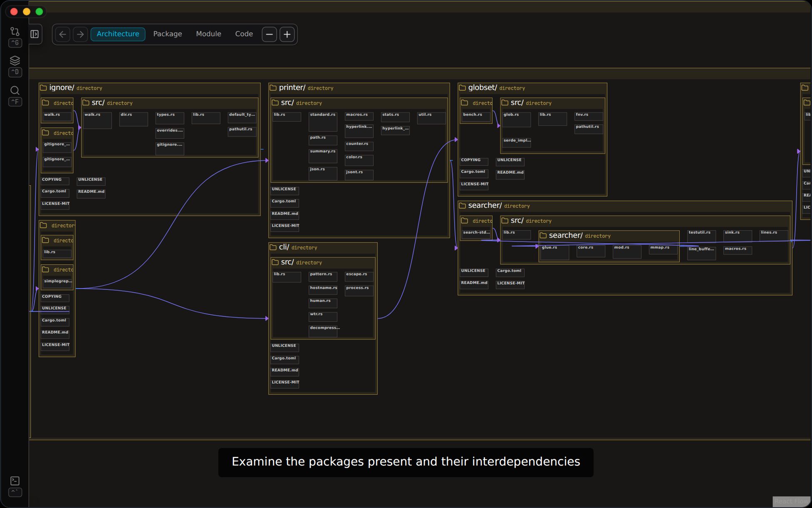The image size is (812, 508).
Task: Click the src/ folder icon inside ignore/
Action: (86, 103)
